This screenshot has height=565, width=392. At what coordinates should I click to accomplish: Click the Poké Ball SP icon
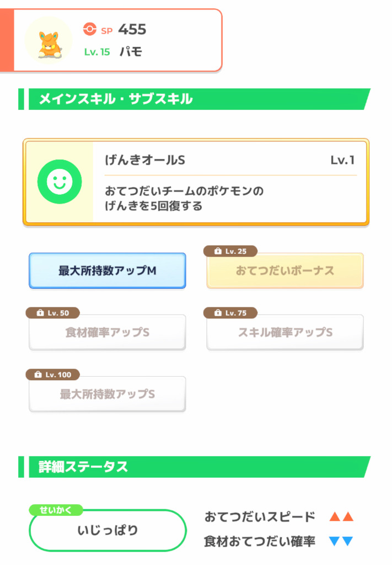pos(90,29)
